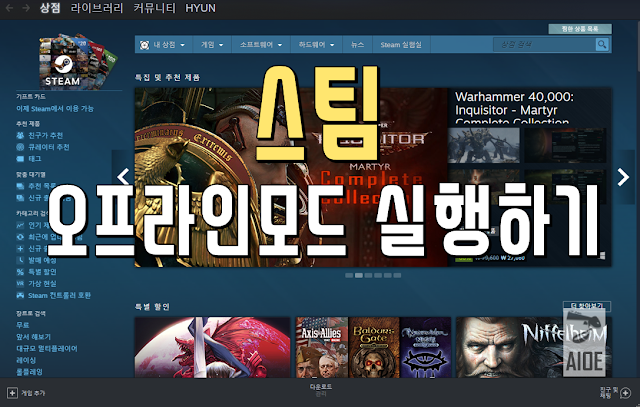Browse the 레이싱 genre

point(26,360)
